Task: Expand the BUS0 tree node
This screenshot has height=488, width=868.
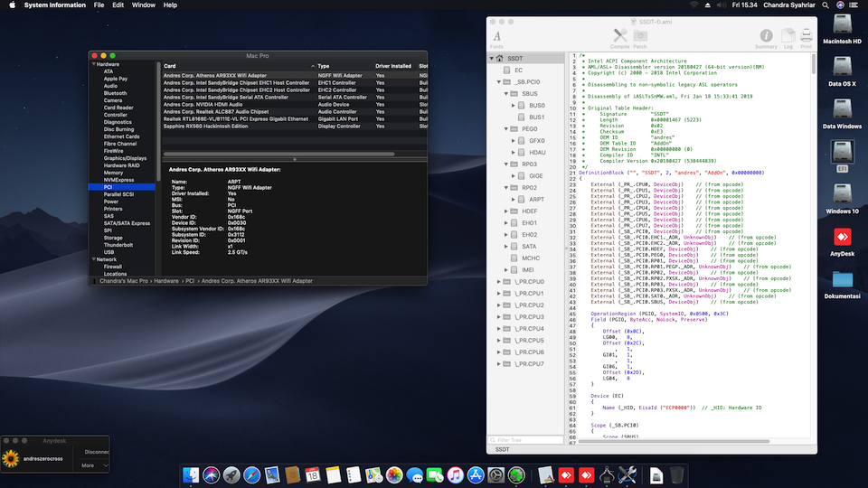Action: (514, 105)
